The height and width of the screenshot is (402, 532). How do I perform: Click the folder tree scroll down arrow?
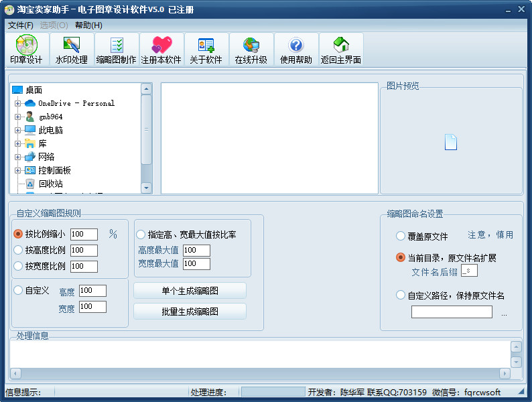(146, 188)
